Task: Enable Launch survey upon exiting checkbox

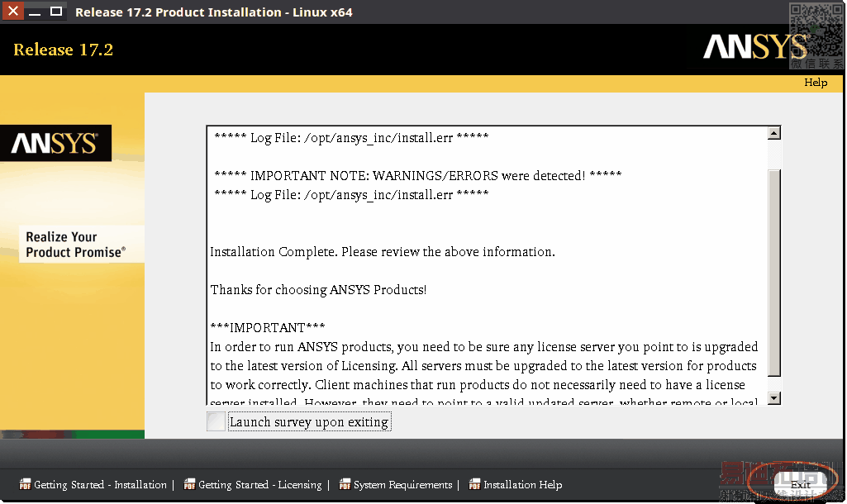Action: [x=216, y=421]
